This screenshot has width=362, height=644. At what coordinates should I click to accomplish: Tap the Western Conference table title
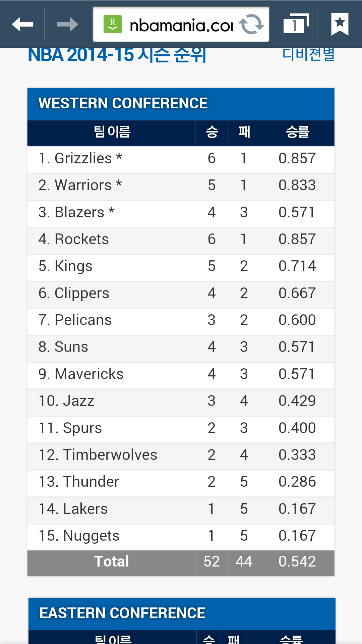pyautogui.click(x=123, y=103)
